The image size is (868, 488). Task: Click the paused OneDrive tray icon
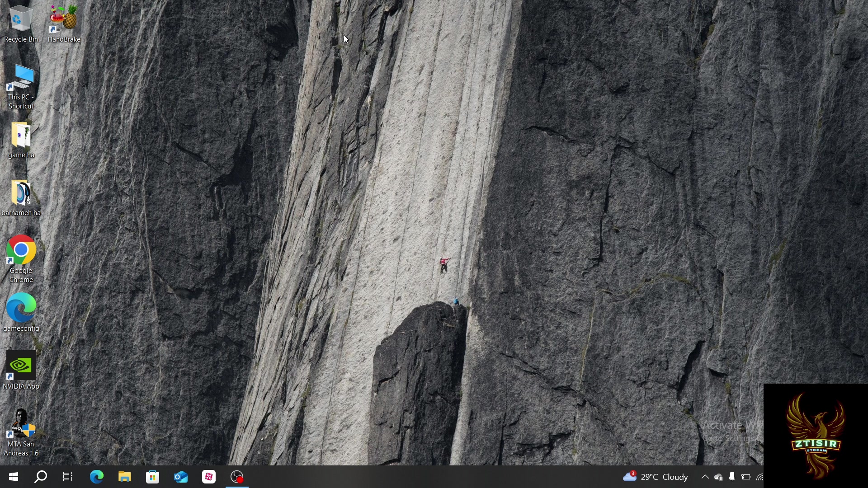point(718,477)
